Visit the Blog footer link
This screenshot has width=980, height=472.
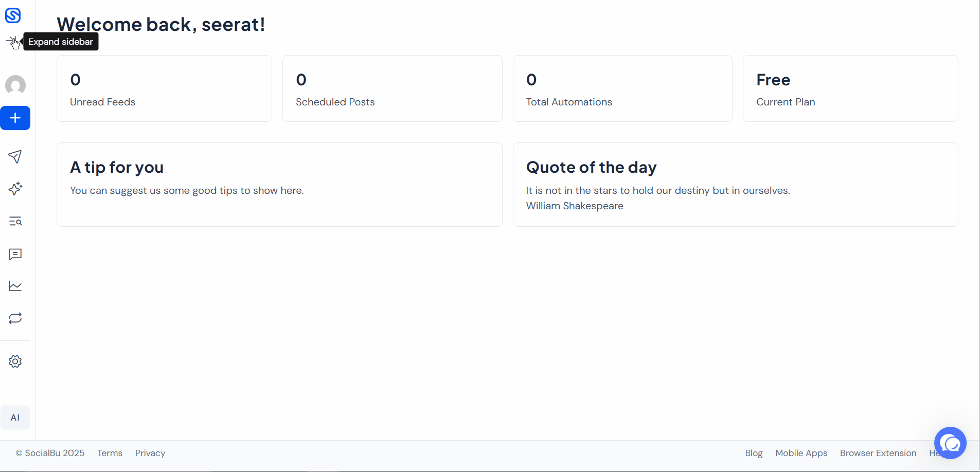pos(754,453)
